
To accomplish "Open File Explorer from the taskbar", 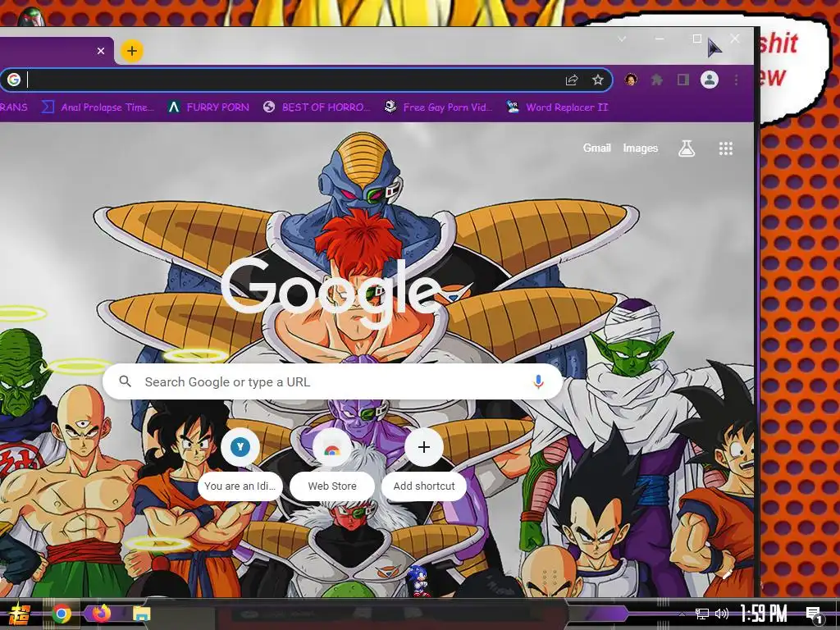I will click(x=142, y=614).
